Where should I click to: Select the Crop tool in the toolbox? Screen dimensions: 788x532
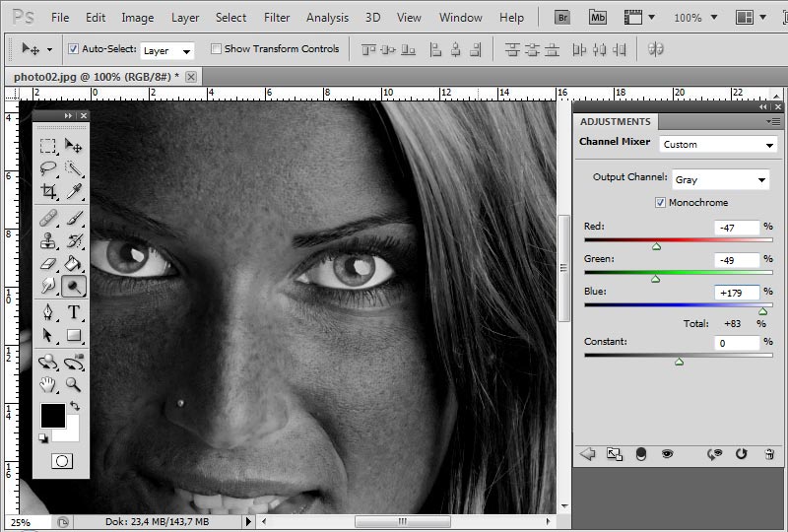point(47,192)
